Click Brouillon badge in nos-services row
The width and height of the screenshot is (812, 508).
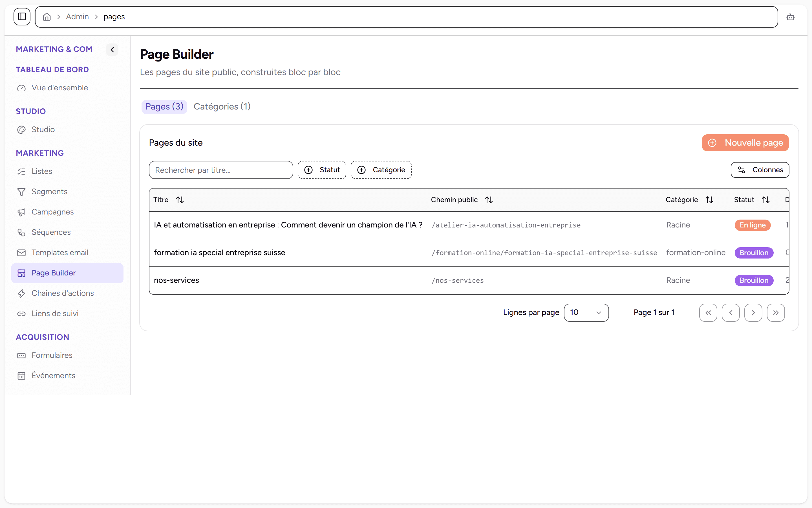click(754, 281)
